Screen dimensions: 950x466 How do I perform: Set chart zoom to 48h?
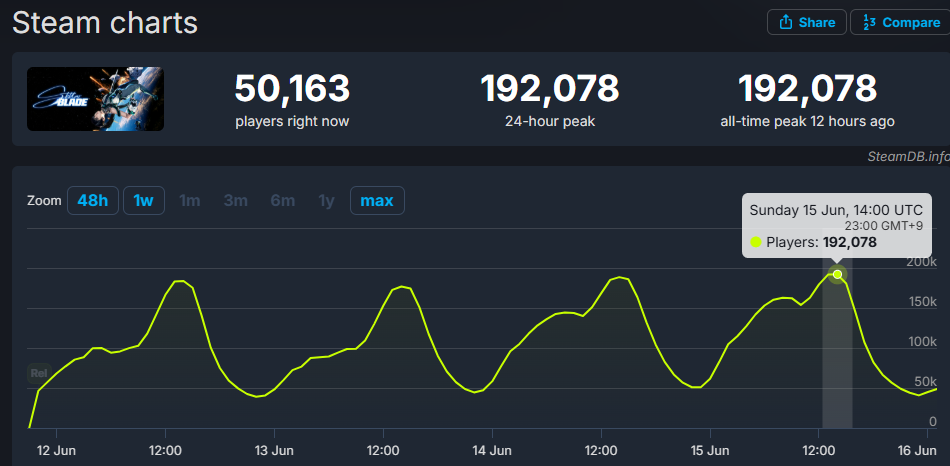(92, 201)
